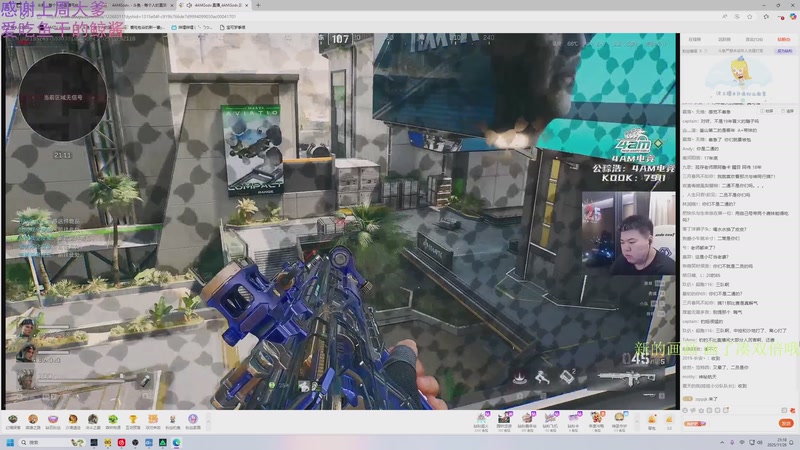Open the Edge browser taskbar icon

pyautogui.click(x=177, y=442)
